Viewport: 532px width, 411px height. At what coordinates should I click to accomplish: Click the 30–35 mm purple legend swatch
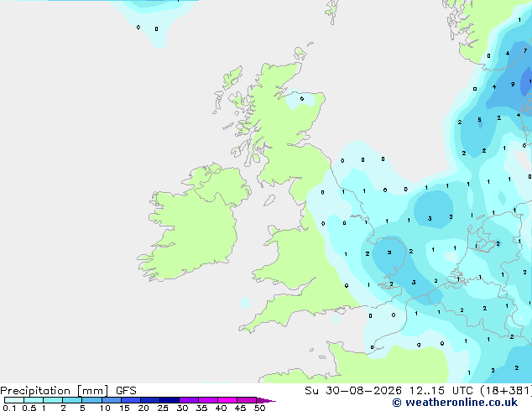189,400
